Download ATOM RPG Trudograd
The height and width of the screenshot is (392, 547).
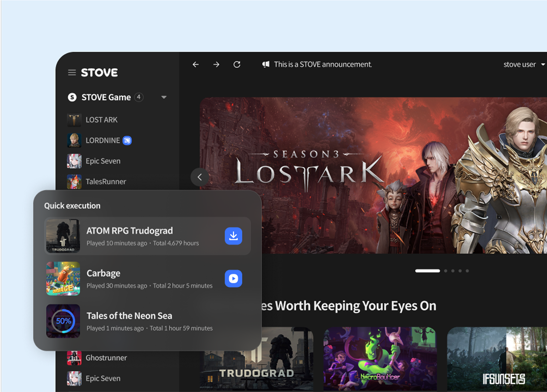(x=233, y=236)
